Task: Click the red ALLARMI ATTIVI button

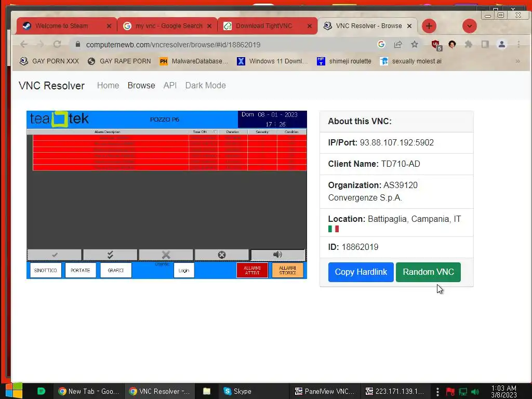Action: tap(252, 270)
